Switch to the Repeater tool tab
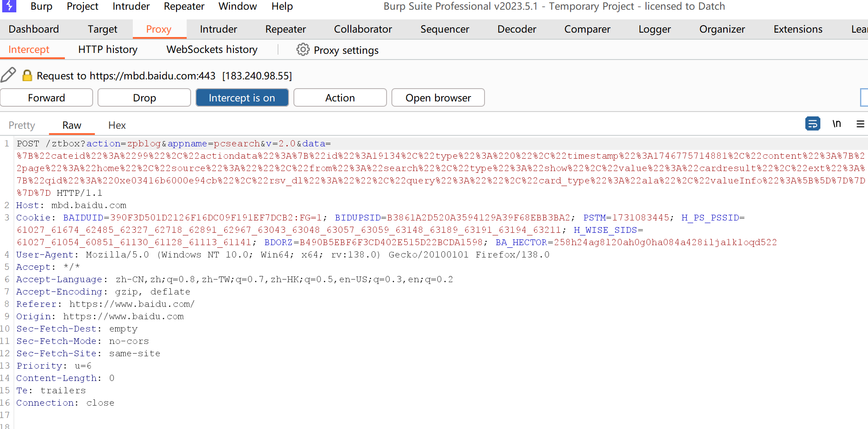Image resolution: width=868 pixels, height=429 pixels. coord(286,29)
